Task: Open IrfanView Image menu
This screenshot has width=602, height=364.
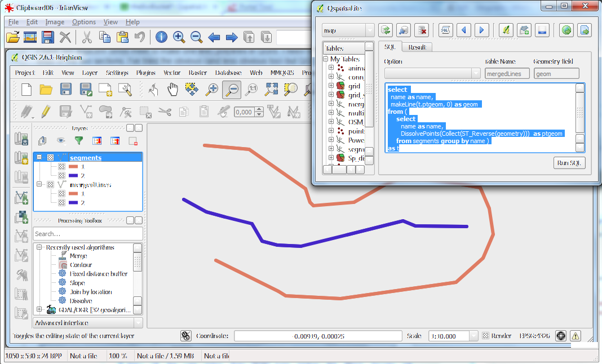Action: (x=55, y=22)
